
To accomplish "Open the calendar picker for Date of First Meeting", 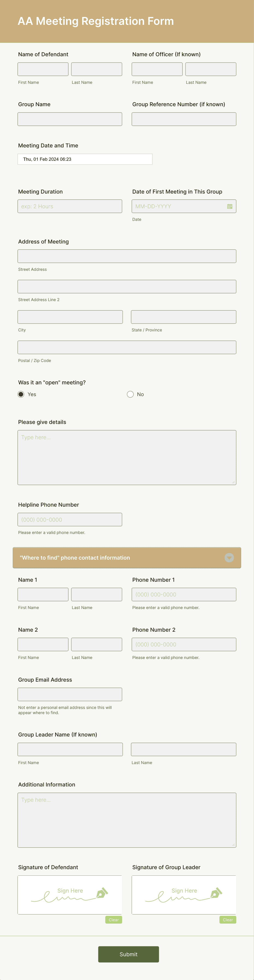I will [230, 206].
